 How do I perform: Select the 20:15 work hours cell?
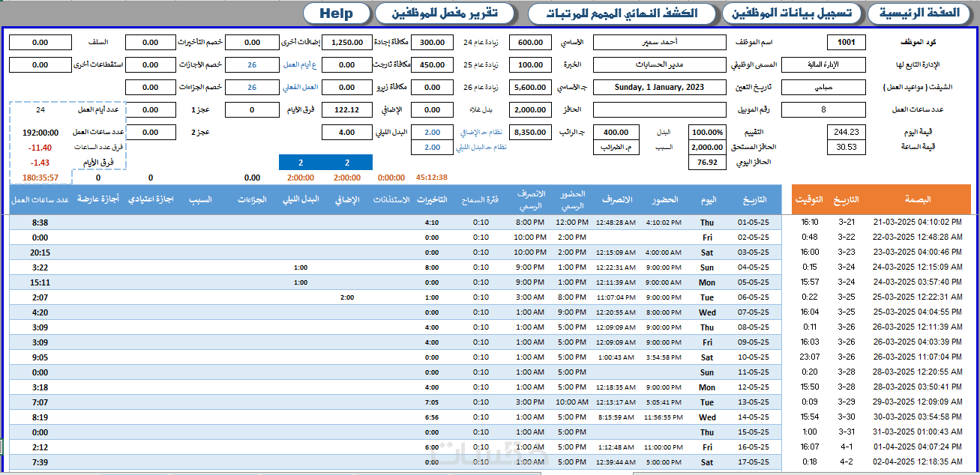coord(41,252)
